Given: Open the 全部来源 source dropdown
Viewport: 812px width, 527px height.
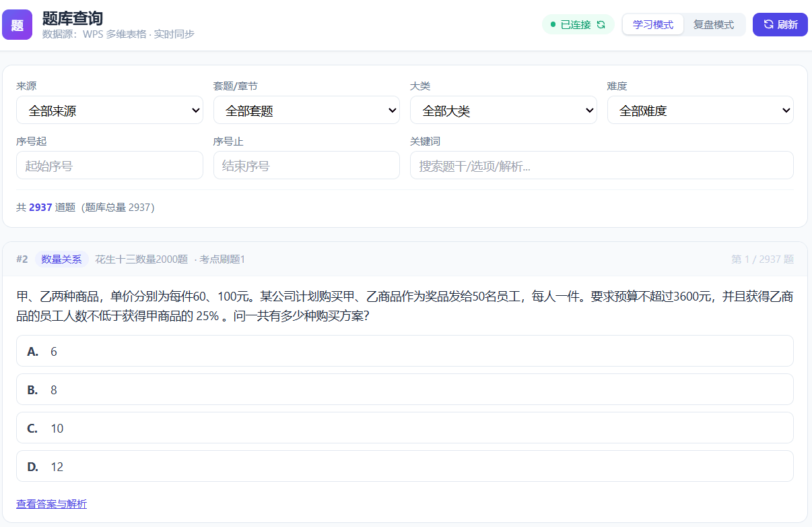Looking at the screenshot, I should (110, 110).
